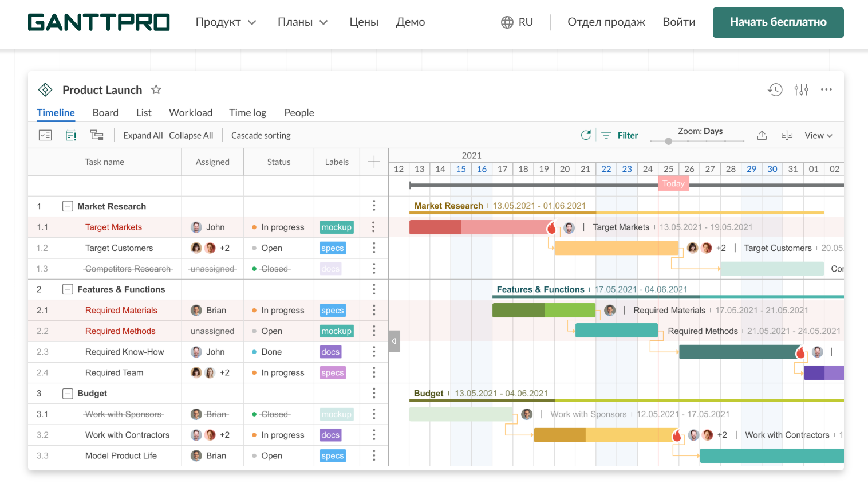This screenshot has width=868, height=487.
Task: Star the Product Launch project
Action: click(x=156, y=90)
